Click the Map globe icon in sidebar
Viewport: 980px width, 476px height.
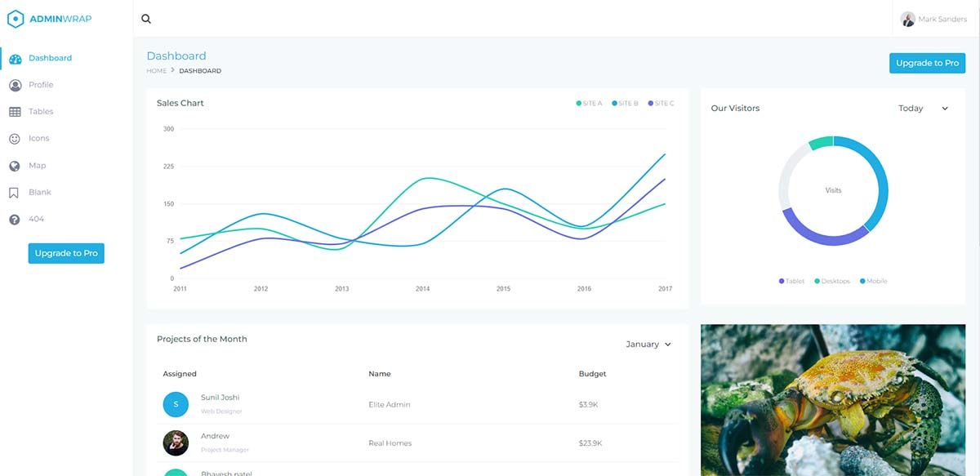(15, 166)
